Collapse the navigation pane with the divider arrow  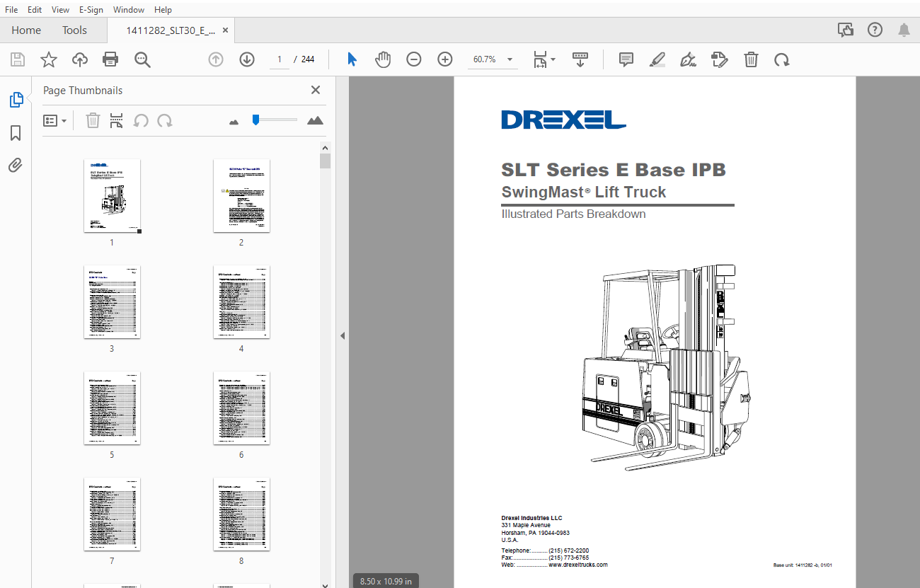343,335
